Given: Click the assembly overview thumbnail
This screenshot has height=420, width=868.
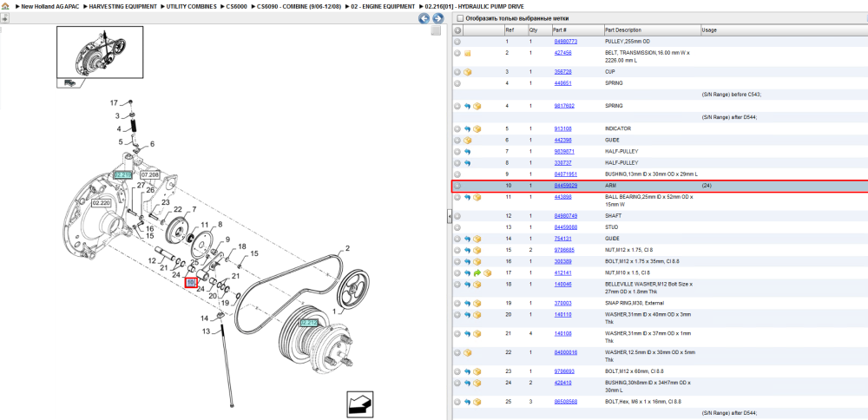Looking at the screenshot, I should pyautogui.click(x=100, y=53).
